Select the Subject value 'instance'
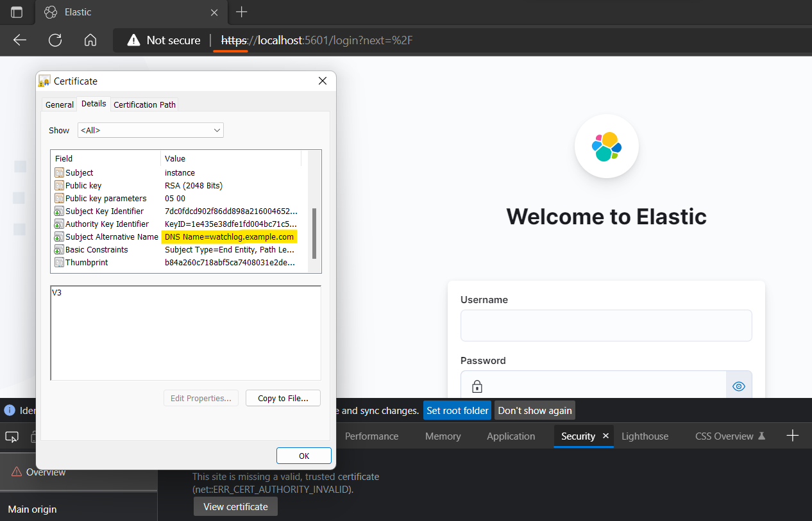The image size is (812, 521). pyautogui.click(x=180, y=172)
